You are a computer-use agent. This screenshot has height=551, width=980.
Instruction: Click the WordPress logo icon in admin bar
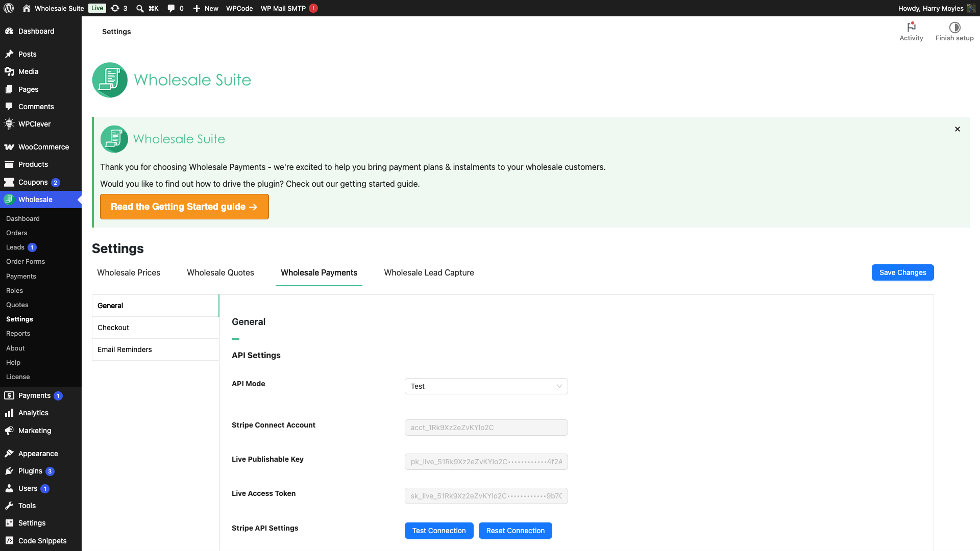9,8
